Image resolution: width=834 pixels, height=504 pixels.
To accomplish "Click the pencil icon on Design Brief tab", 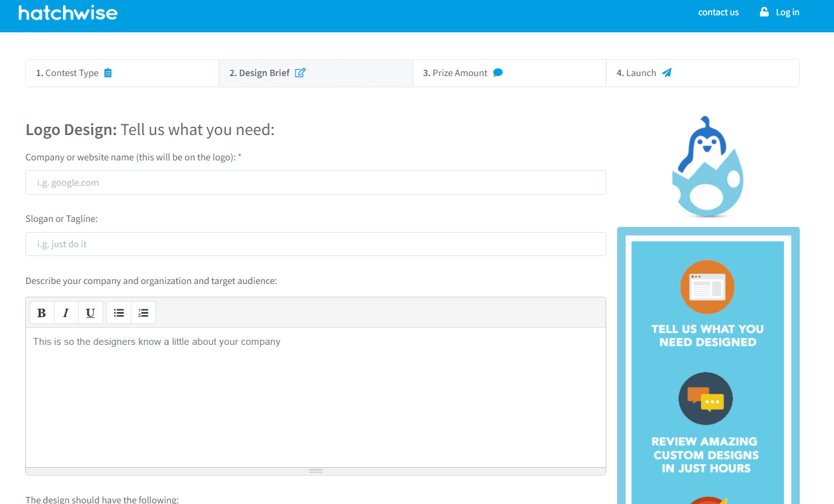I will [x=299, y=72].
